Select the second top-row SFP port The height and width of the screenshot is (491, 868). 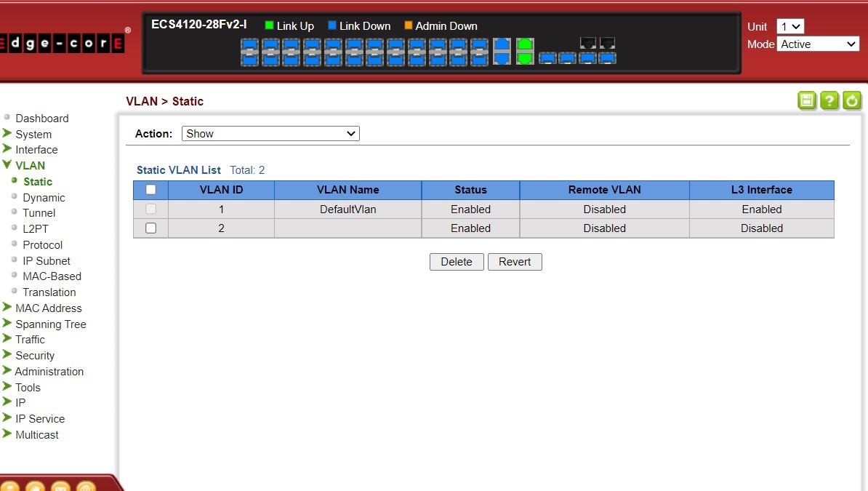[270, 45]
